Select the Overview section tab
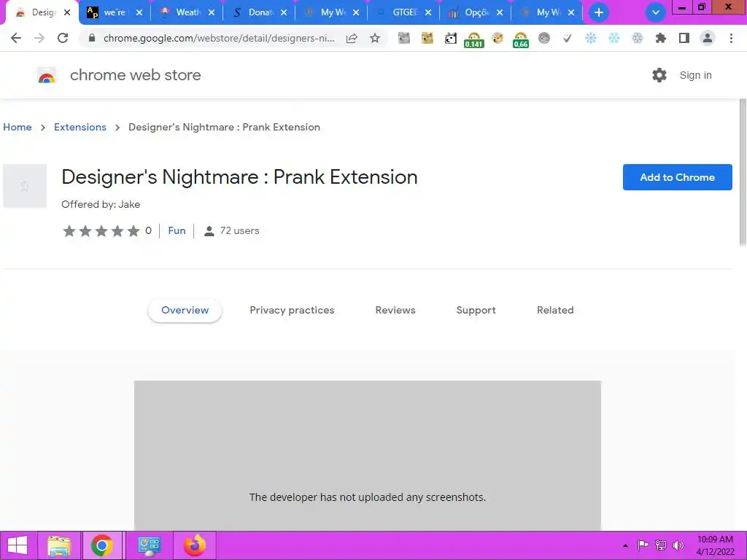Viewport: 747px width, 560px height. pos(185,311)
